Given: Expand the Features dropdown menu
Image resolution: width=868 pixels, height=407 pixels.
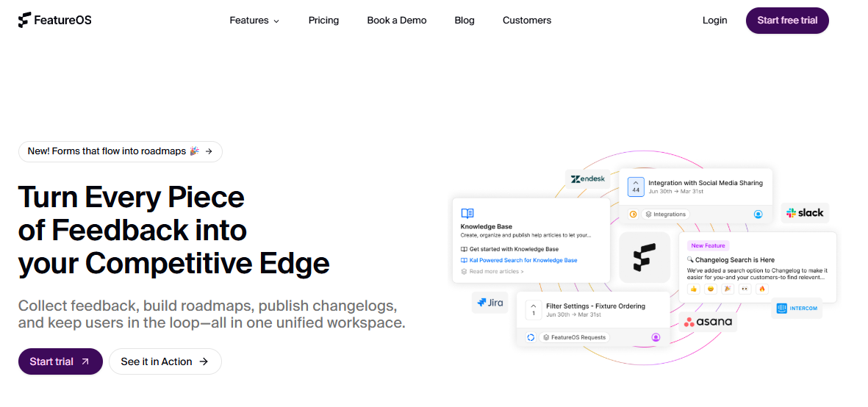Looking at the screenshot, I should [254, 21].
